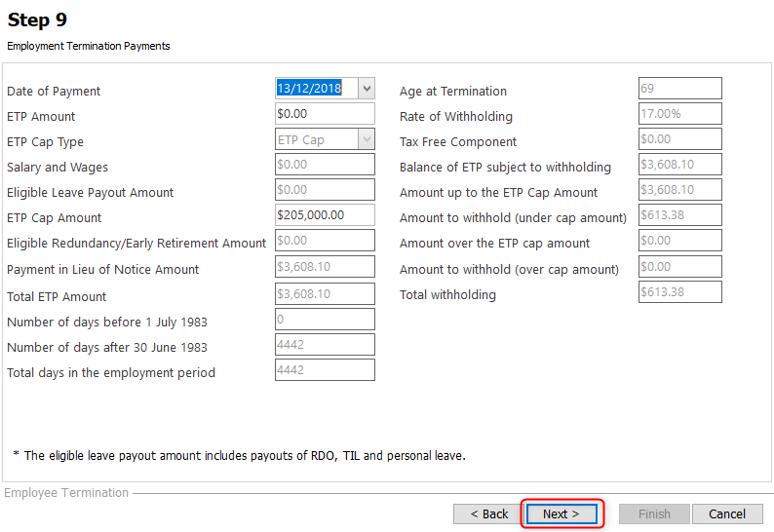Click the Total withholding field
This screenshot has height=532, width=774.
pyautogui.click(x=680, y=291)
